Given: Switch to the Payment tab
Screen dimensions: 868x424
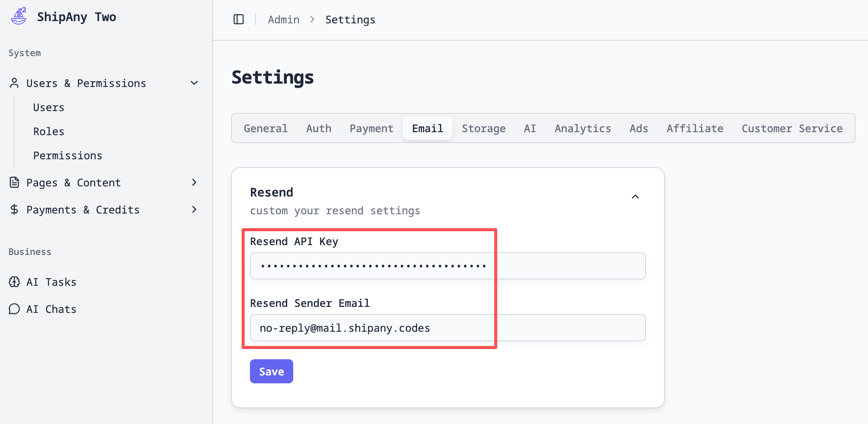Looking at the screenshot, I should pos(371,128).
